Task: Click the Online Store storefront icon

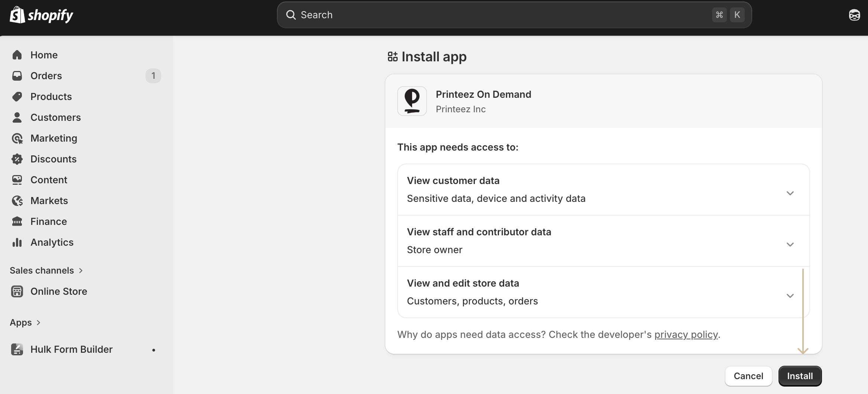Action: (17, 291)
